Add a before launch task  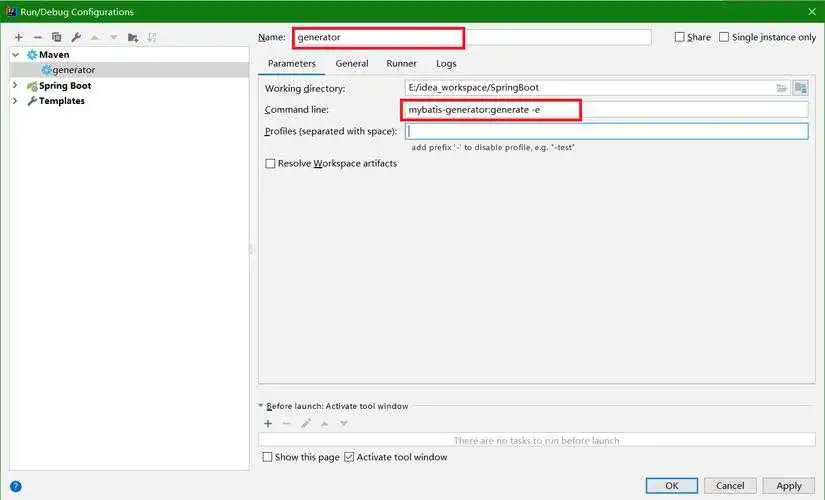[268, 424]
